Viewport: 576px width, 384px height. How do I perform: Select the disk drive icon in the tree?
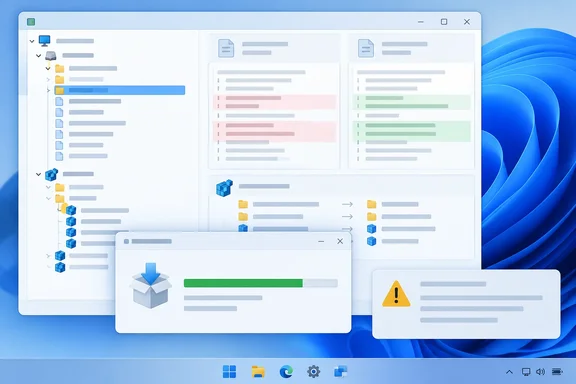pyautogui.click(x=51, y=55)
